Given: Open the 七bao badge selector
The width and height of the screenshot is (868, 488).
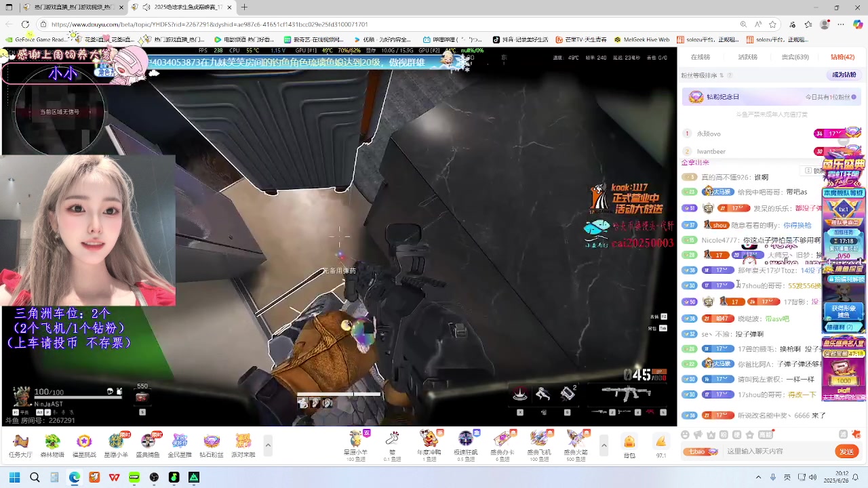Looking at the screenshot, I should (701, 451).
